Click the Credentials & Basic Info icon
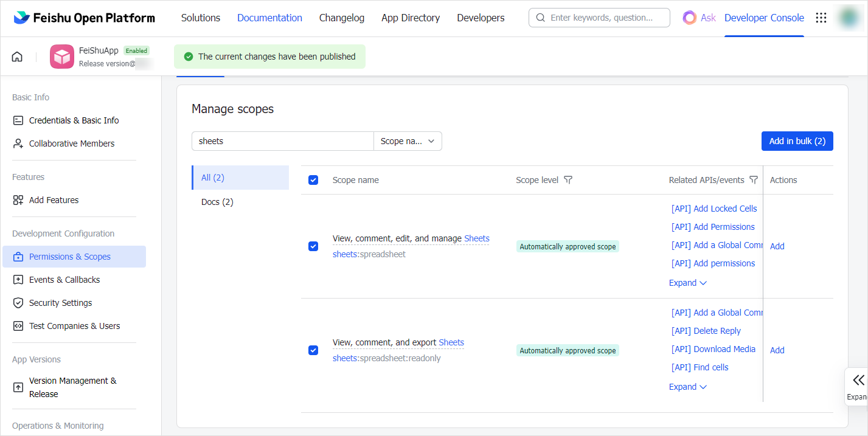Viewport: 868px width, 436px height. pos(18,120)
